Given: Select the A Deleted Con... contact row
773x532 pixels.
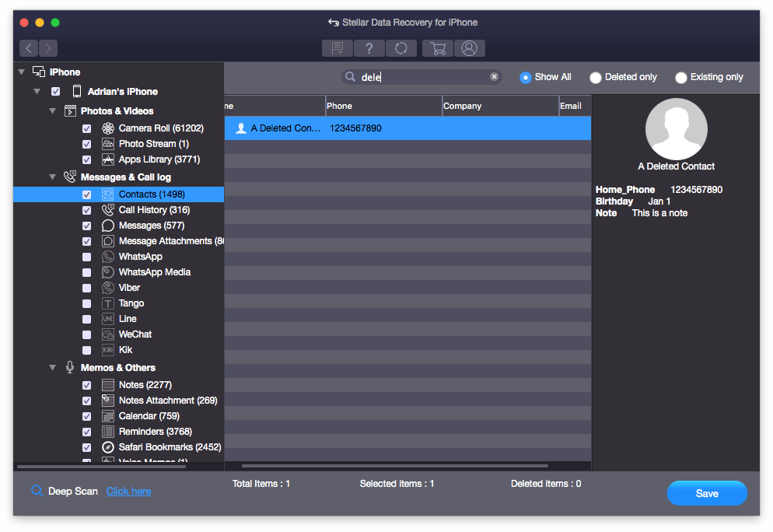Looking at the screenshot, I should point(407,128).
